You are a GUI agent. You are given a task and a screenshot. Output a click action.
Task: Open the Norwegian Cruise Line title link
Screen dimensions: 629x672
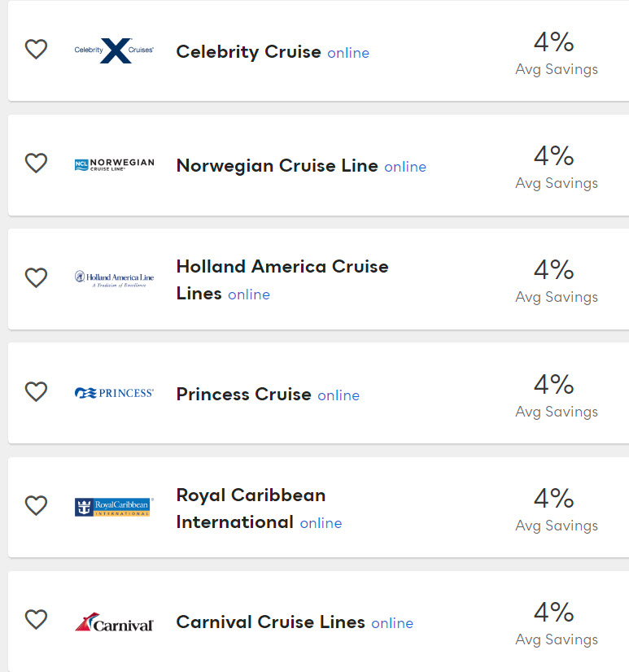point(277,166)
